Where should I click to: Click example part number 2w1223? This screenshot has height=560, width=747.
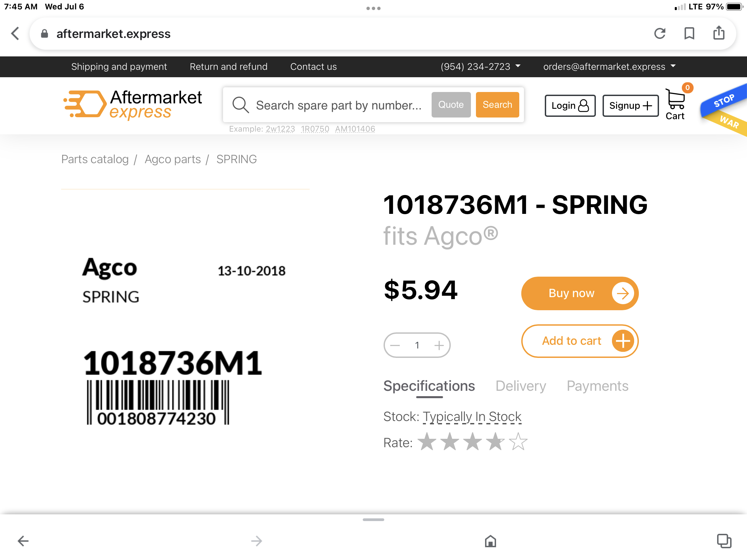280,129
